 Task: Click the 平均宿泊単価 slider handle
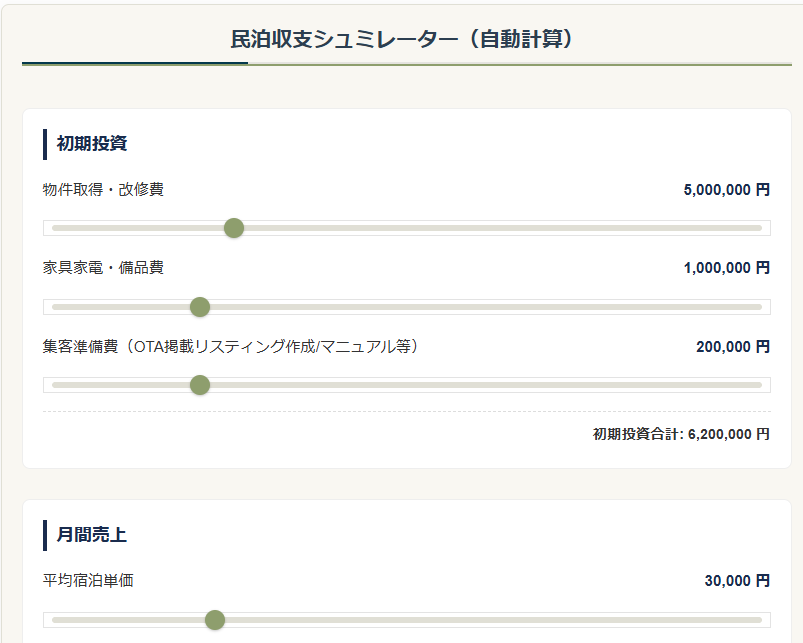215,620
